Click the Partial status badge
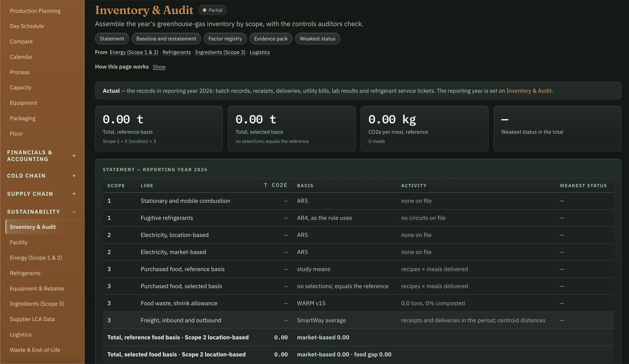The image size is (629, 364). 212,10
